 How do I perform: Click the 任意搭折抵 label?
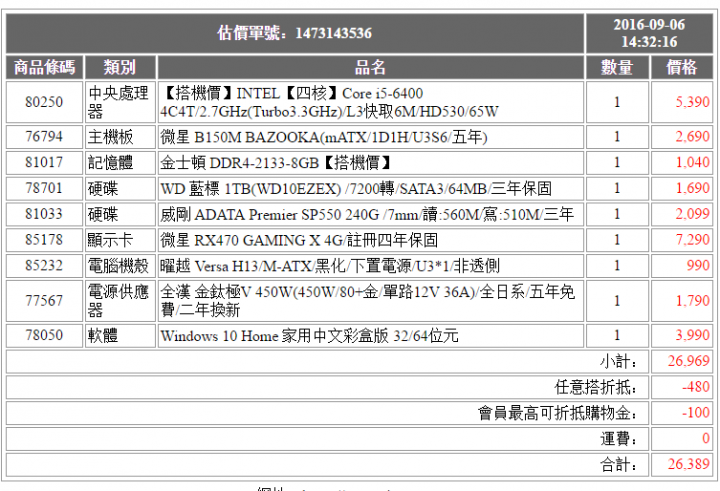(x=596, y=387)
